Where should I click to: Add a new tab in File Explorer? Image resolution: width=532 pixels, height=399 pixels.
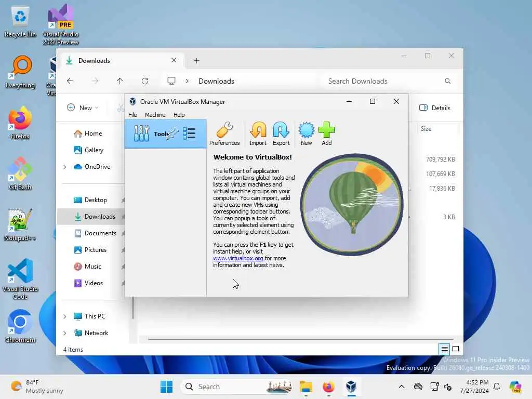coord(196,61)
